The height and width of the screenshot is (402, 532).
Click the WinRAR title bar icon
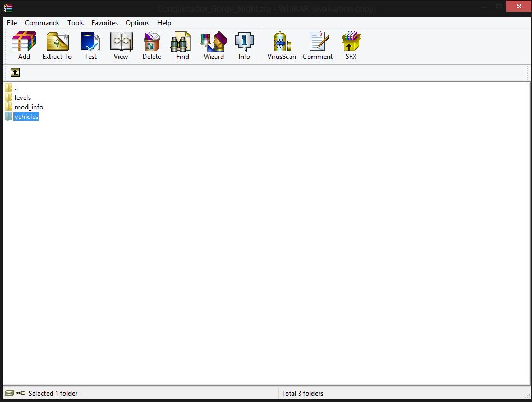coord(8,8)
